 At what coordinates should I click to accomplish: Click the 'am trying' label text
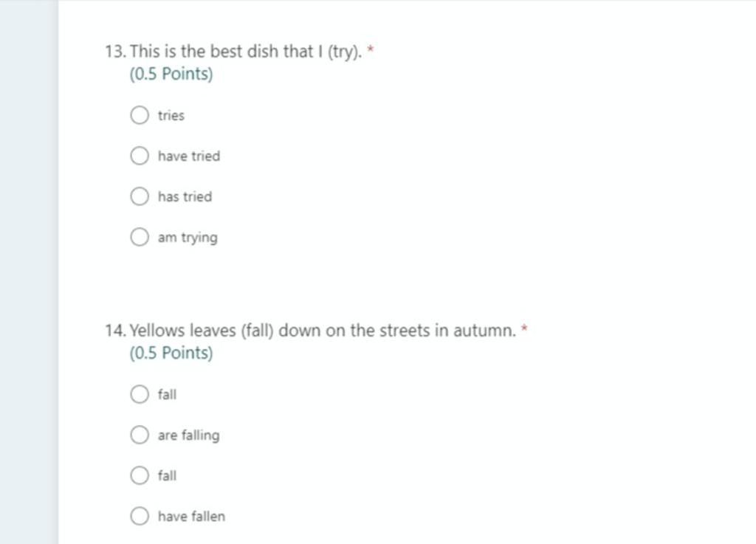(188, 238)
